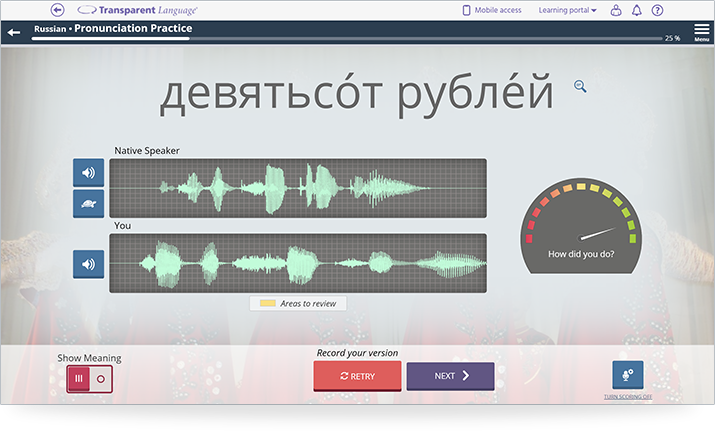Click the Turn Scoring Off link

point(628,397)
